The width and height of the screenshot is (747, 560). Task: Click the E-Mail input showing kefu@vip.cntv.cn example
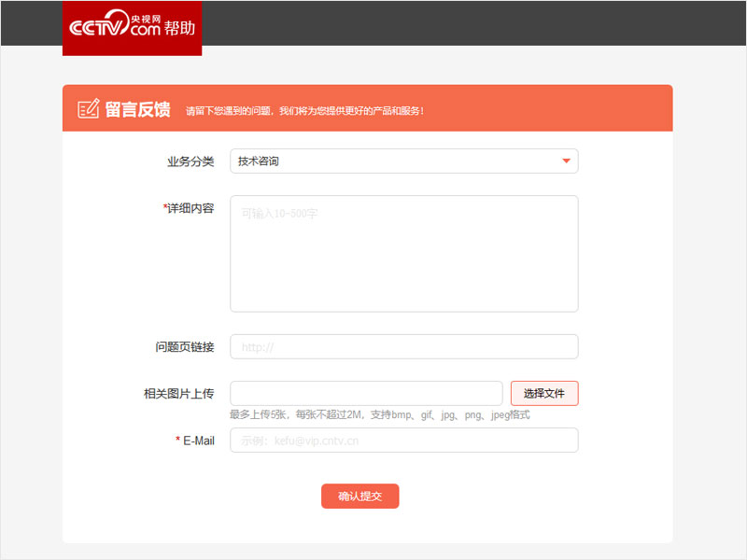403,440
